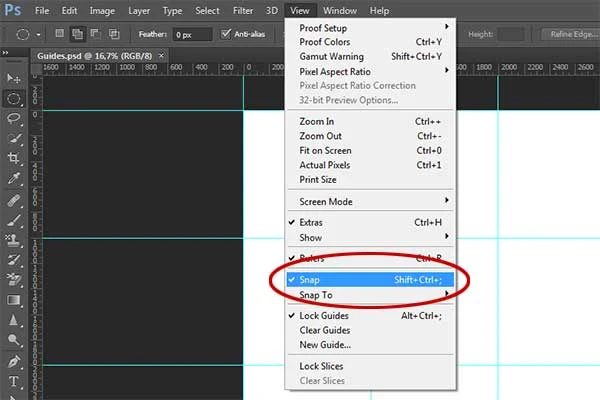Select the Dodge tool
600x400 pixels.
click(x=14, y=340)
